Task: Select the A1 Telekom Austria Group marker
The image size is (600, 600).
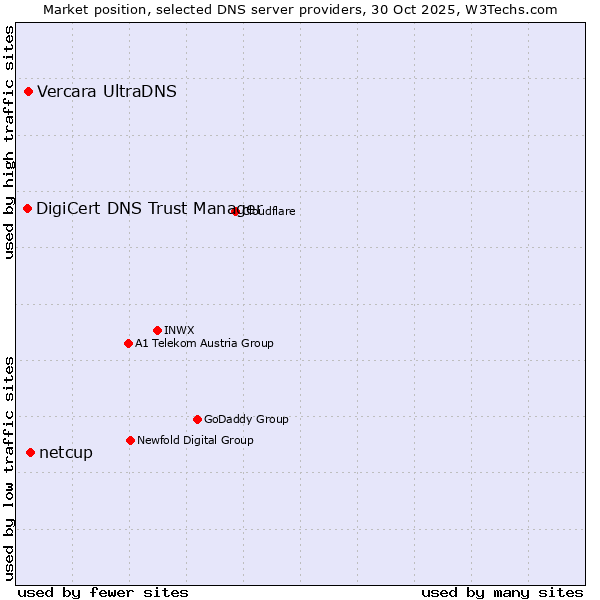Action: pos(128,343)
